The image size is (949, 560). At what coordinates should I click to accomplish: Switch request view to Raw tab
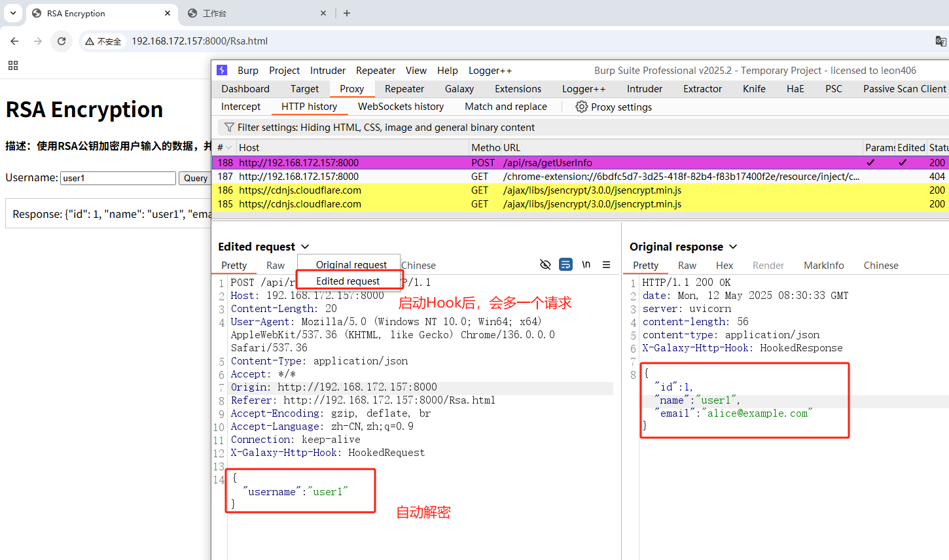(x=276, y=265)
